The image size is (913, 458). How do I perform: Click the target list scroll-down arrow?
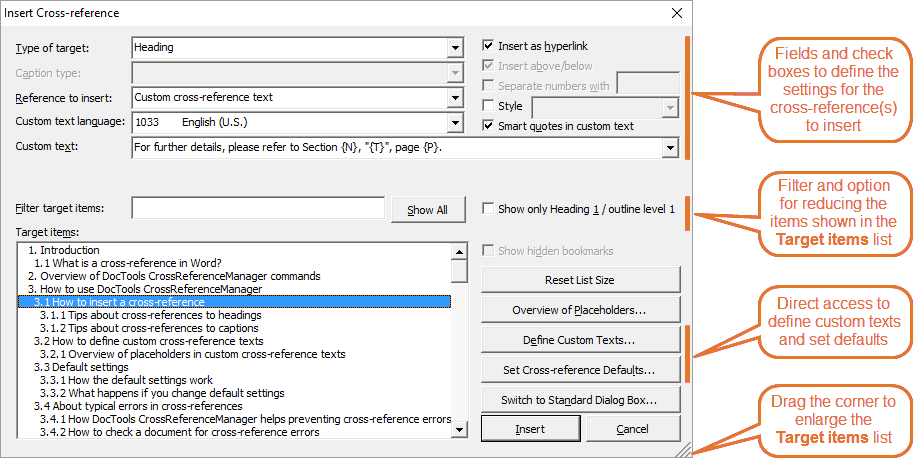(x=459, y=429)
